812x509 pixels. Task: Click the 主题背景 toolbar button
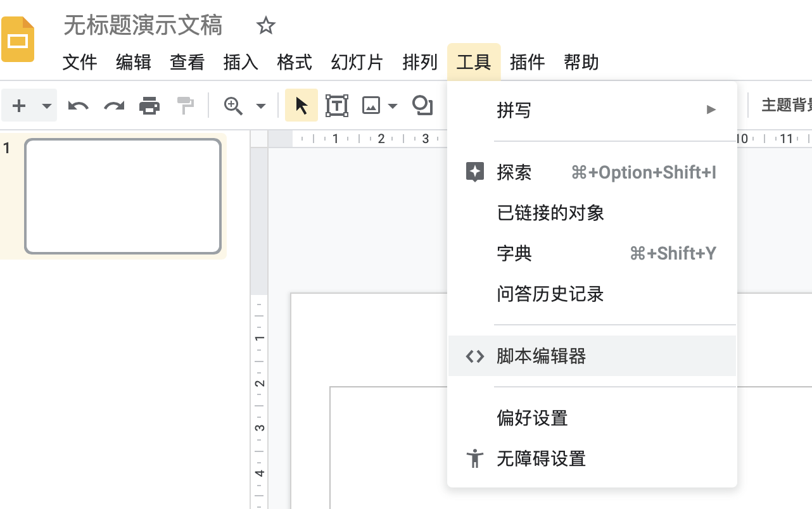coord(786,105)
